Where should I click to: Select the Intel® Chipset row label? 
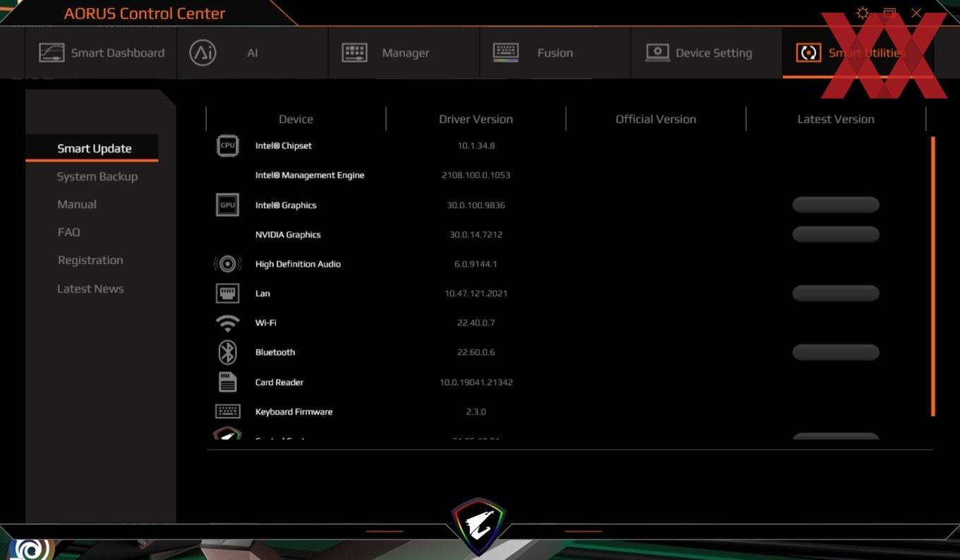coord(283,146)
